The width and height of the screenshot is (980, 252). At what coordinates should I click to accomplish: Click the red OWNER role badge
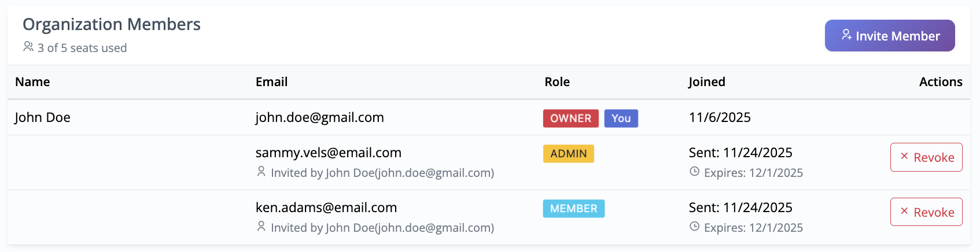pos(570,118)
